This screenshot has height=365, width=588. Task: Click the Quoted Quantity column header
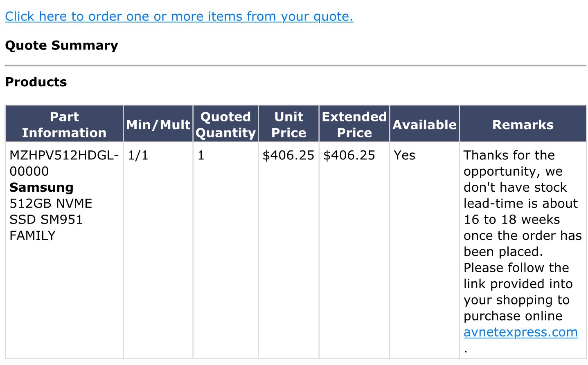(x=225, y=124)
